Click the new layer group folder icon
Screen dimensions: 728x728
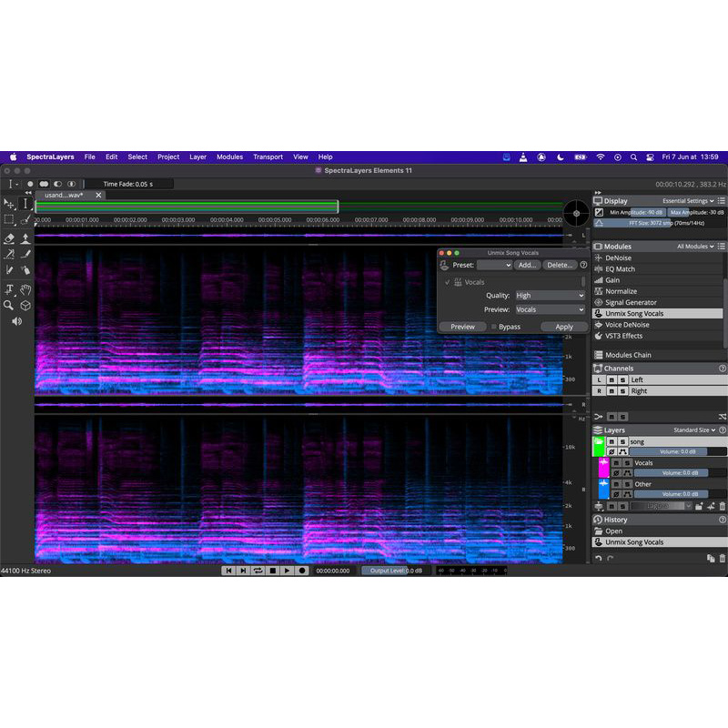click(x=699, y=506)
